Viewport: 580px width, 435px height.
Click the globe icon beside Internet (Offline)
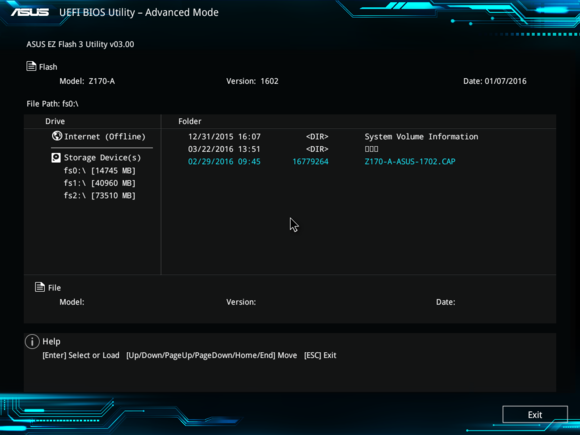point(57,136)
